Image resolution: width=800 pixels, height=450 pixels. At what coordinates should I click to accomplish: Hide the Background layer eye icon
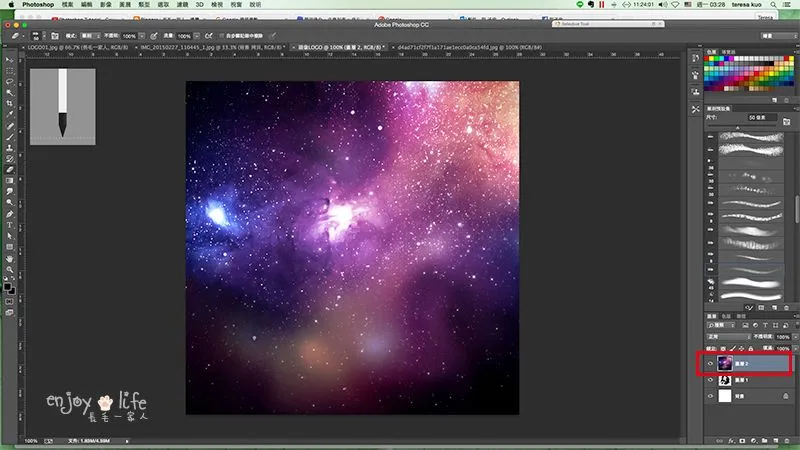pyautogui.click(x=710, y=396)
